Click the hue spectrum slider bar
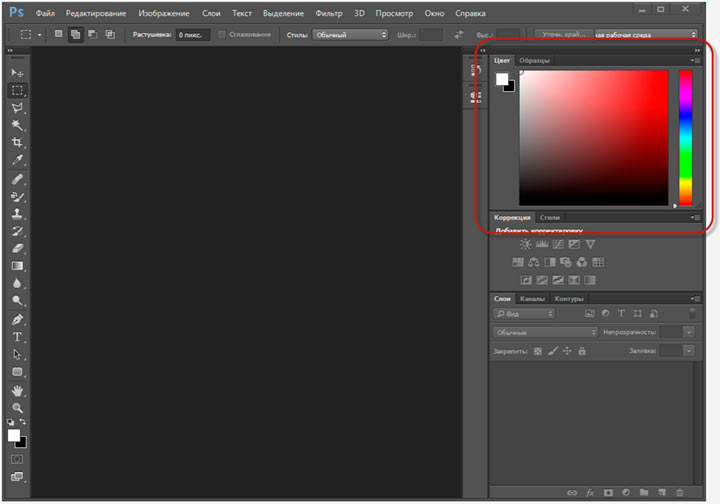The height and width of the screenshot is (504, 720). coord(686,138)
